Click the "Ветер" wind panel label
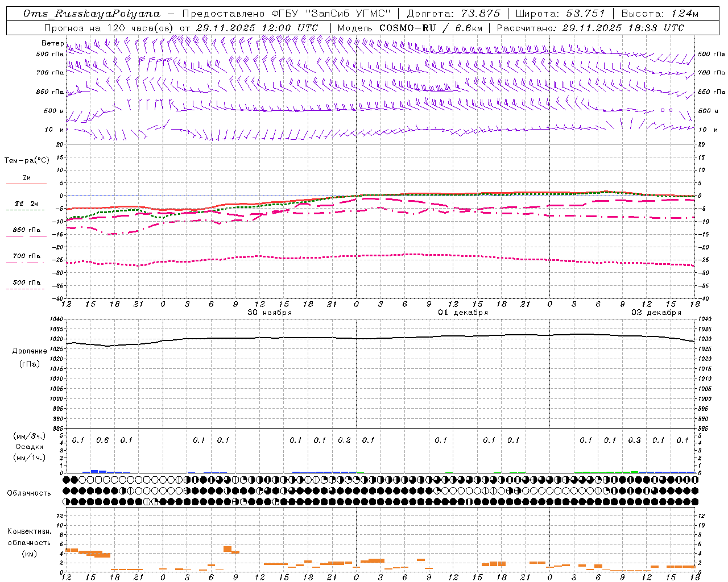 [x=52, y=43]
